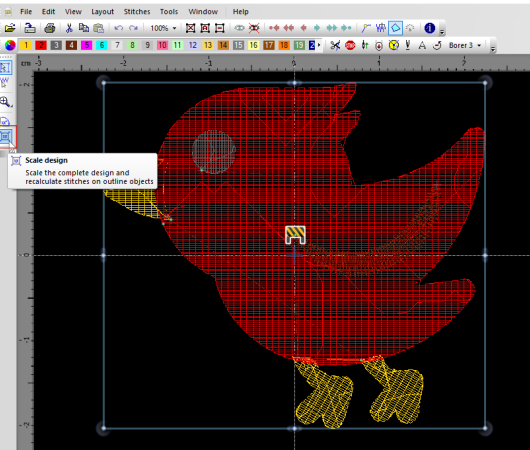
Task: Select the Scale design tool
Action: tap(6, 137)
